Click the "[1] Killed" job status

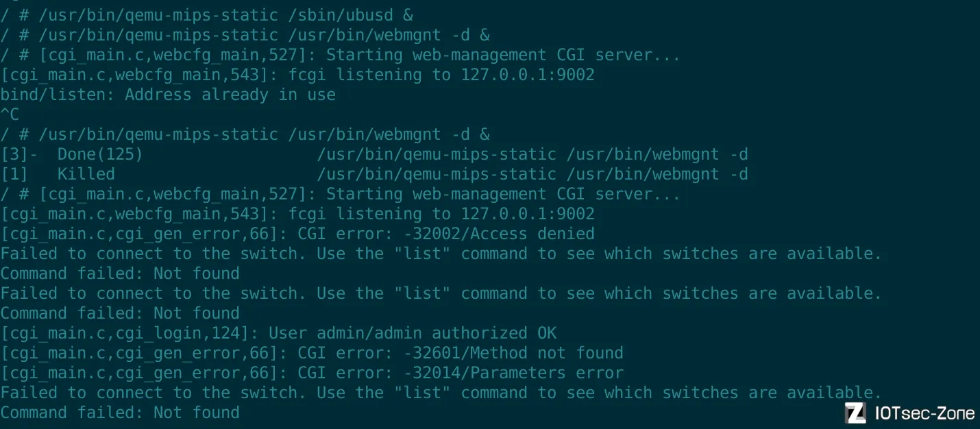pyautogui.click(x=58, y=174)
